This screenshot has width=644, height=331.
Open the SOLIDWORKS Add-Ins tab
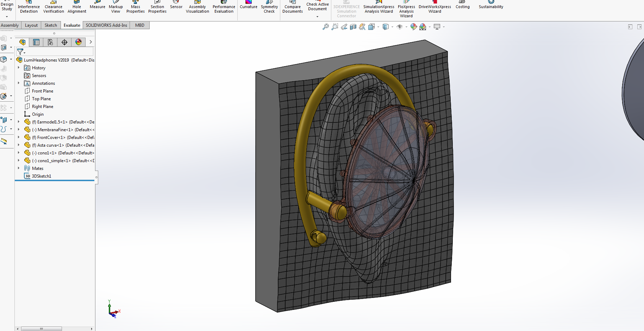pyautogui.click(x=106, y=25)
